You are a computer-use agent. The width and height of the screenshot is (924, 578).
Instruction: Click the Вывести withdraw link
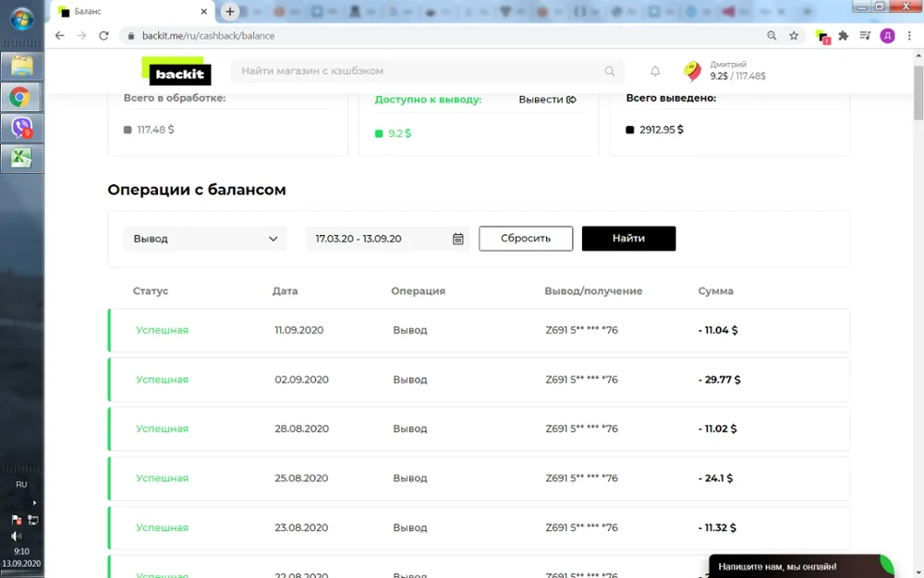coord(547,100)
